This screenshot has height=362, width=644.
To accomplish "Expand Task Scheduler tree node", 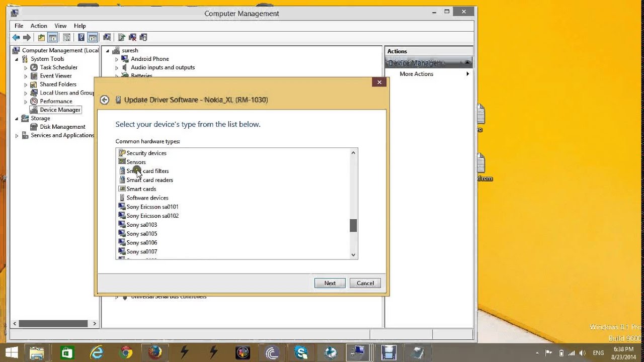I will (26, 67).
